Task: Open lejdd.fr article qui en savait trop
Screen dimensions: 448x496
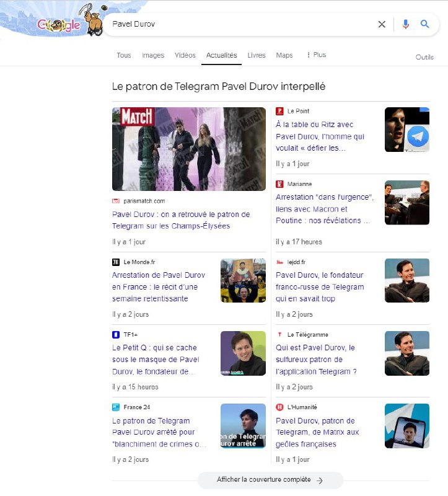Action: click(320, 286)
